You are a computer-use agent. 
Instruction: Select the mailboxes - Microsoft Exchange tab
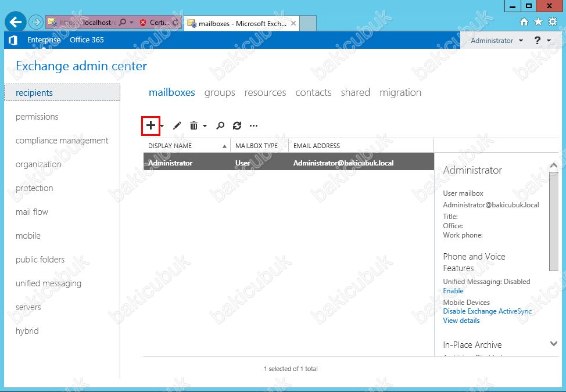click(242, 23)
